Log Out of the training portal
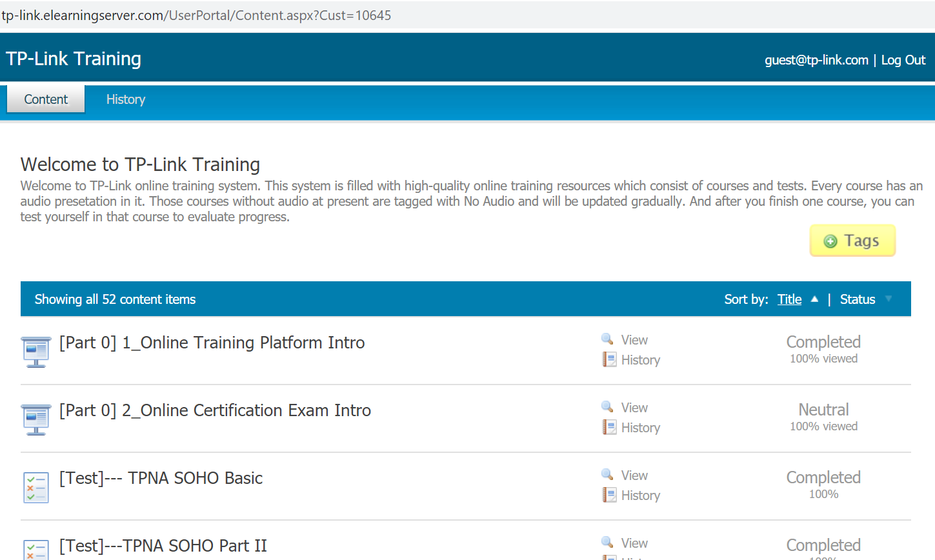This screenshot has height=560, width=935. click(903, 60)
